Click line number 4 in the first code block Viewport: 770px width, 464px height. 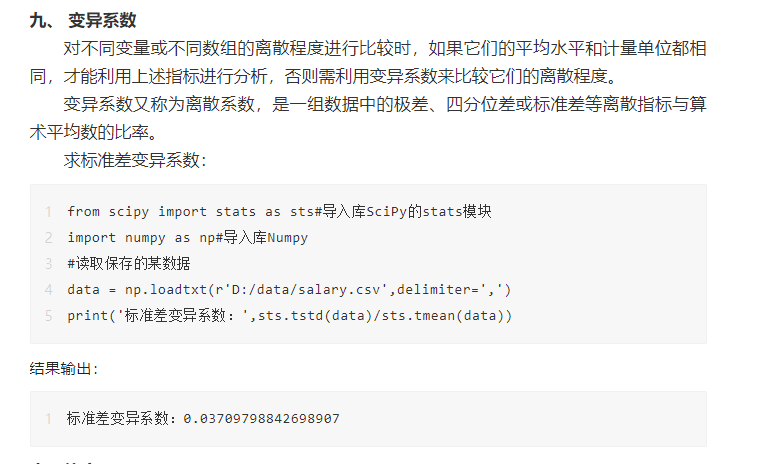[x=48, y=290]
